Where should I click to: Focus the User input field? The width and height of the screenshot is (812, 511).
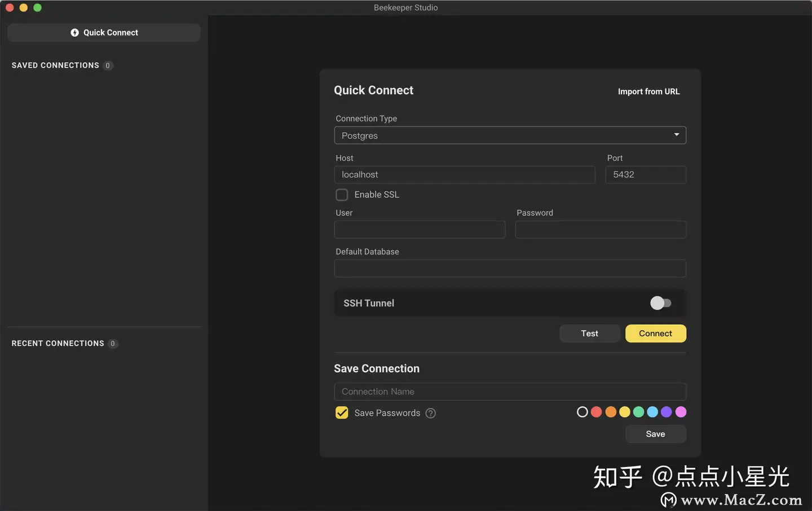pyautogui.click(x=420, y=230)
